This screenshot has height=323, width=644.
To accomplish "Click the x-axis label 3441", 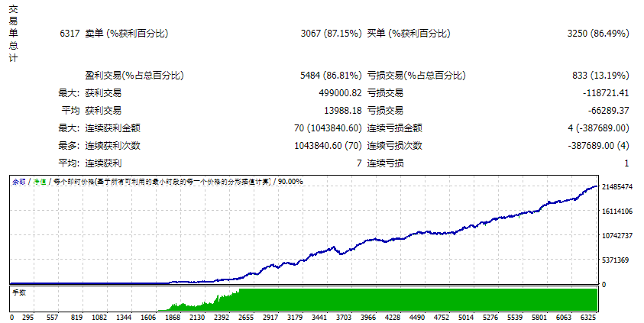I will [x=319, y=317].
